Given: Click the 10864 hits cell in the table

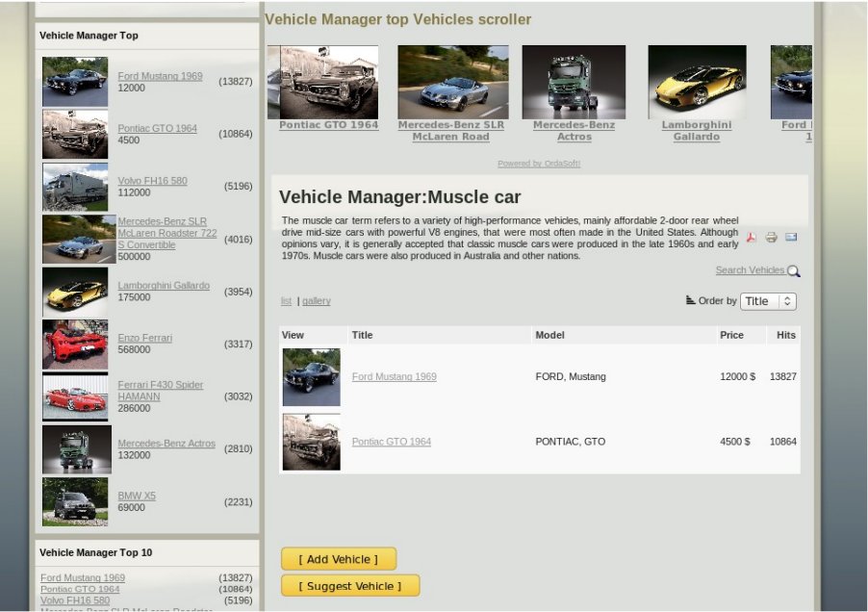Looking at the screenshot, I should tap(782, 442).
